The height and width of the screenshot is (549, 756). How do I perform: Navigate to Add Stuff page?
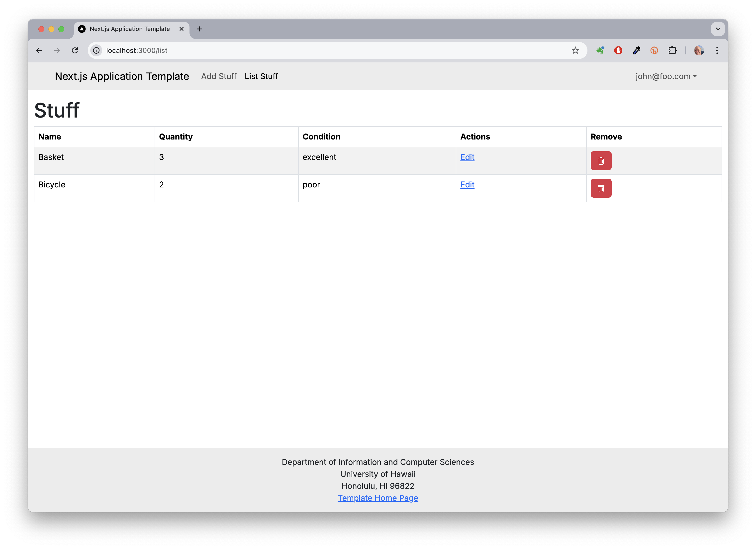219,76
